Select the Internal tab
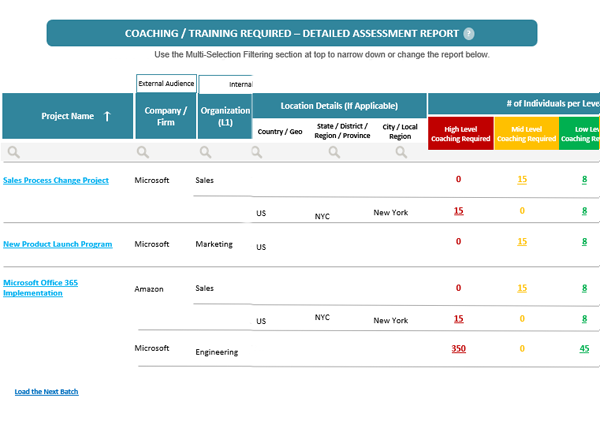The width and height of the screenshot is (600, 425). click(x=226, y=84)
